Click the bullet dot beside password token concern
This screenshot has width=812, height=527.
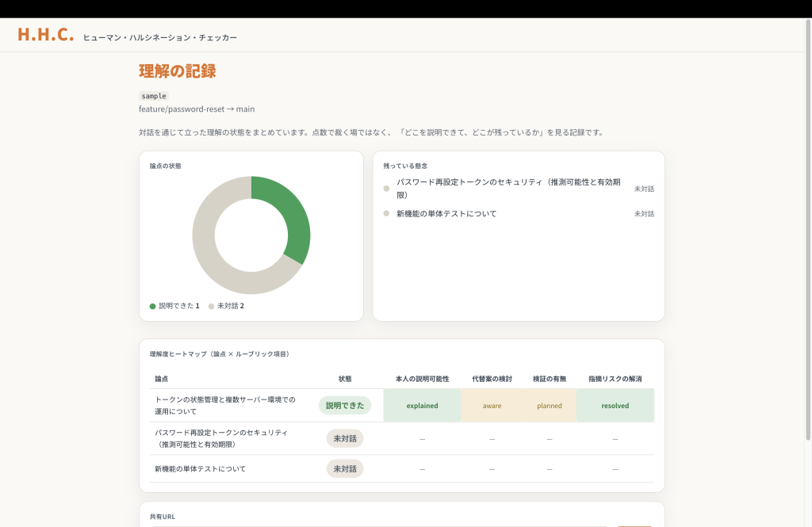tap(386, 189)
